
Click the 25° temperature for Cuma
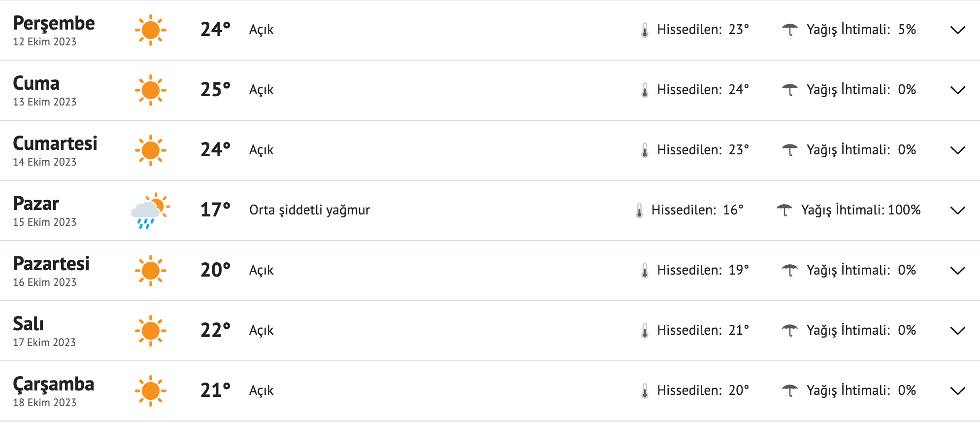[214, 90]
